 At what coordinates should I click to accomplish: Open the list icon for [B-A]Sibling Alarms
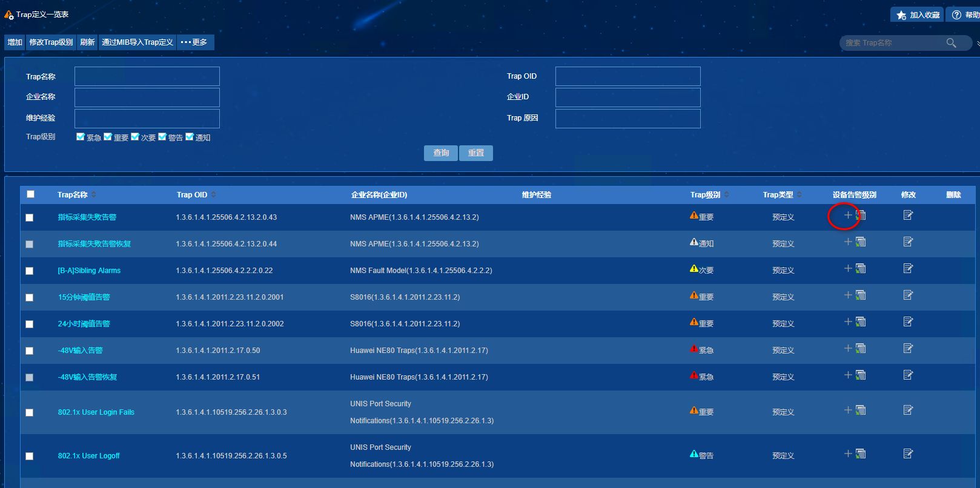[861, 269]
